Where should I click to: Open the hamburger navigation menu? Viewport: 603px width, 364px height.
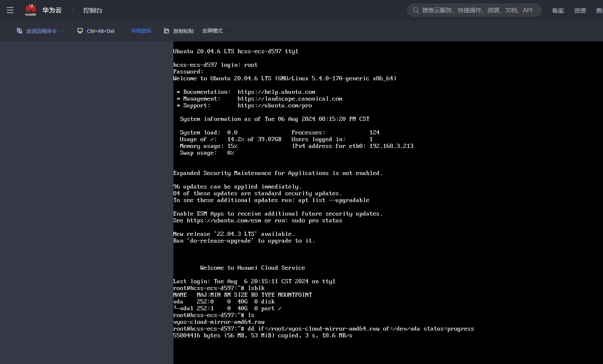point(10,10)
